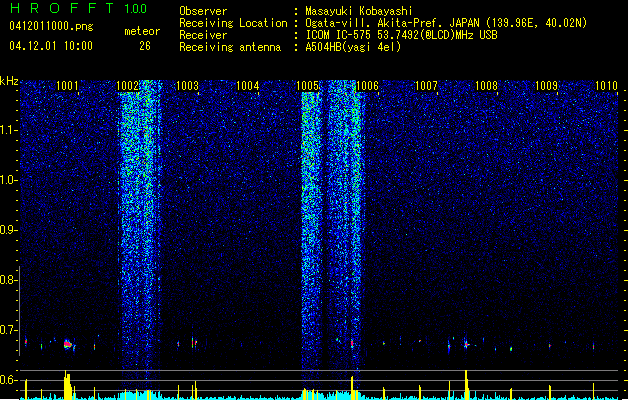Click the timestamp 04.12.01 10:00

[51, 46]
